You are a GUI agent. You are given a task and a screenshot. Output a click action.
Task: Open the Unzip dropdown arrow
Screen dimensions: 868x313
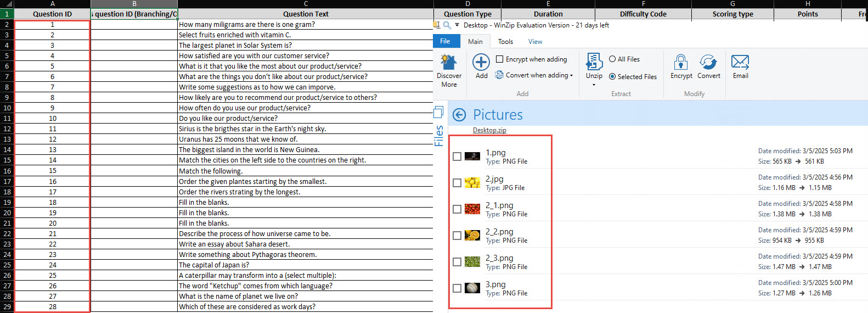coord(594,85)
